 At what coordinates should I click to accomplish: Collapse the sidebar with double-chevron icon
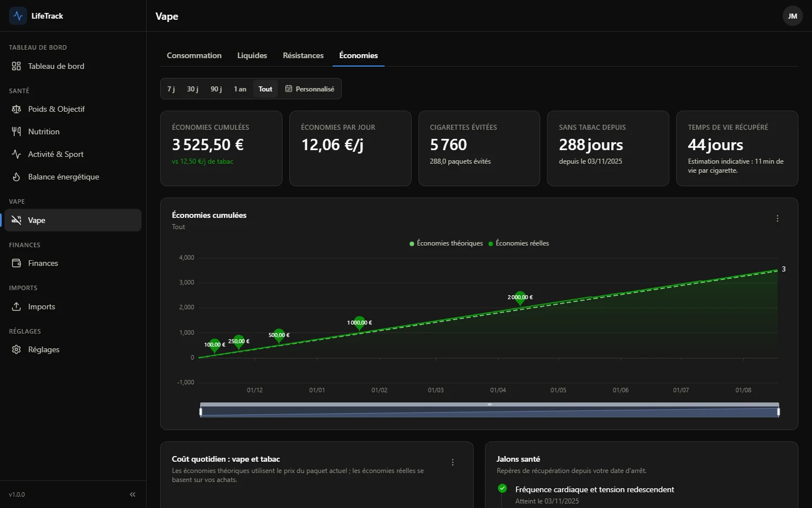point(133,494)
